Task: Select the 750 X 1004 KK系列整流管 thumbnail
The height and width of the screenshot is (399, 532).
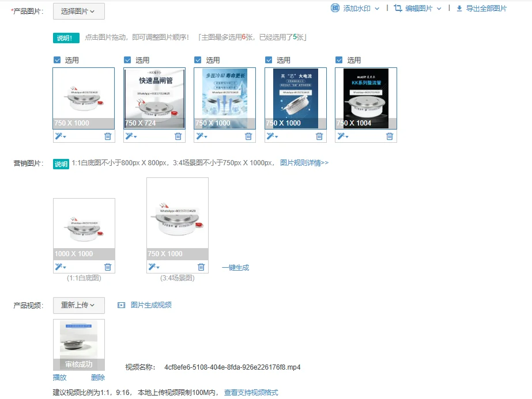Action: [x=366, y=98]
